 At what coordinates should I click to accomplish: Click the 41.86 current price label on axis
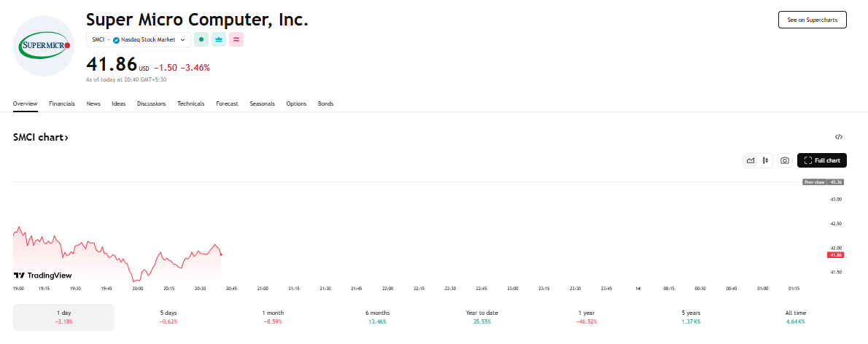(x=834, y=255)
